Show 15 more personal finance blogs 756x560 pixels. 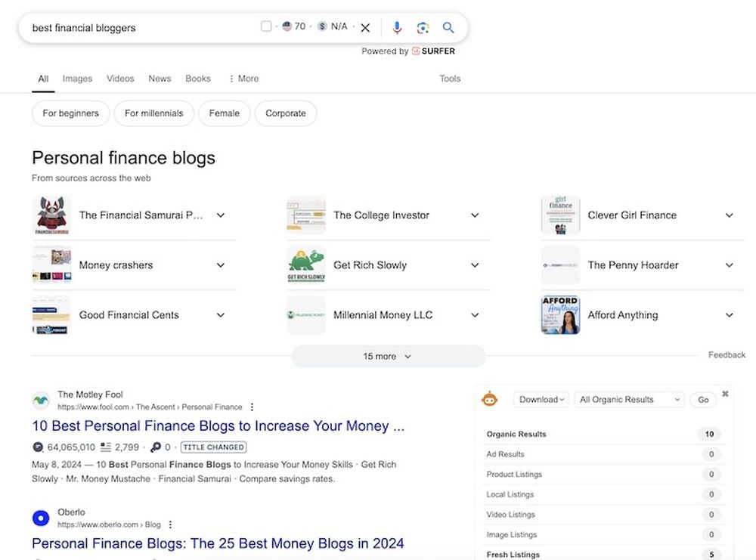click(x=388, y=356)
